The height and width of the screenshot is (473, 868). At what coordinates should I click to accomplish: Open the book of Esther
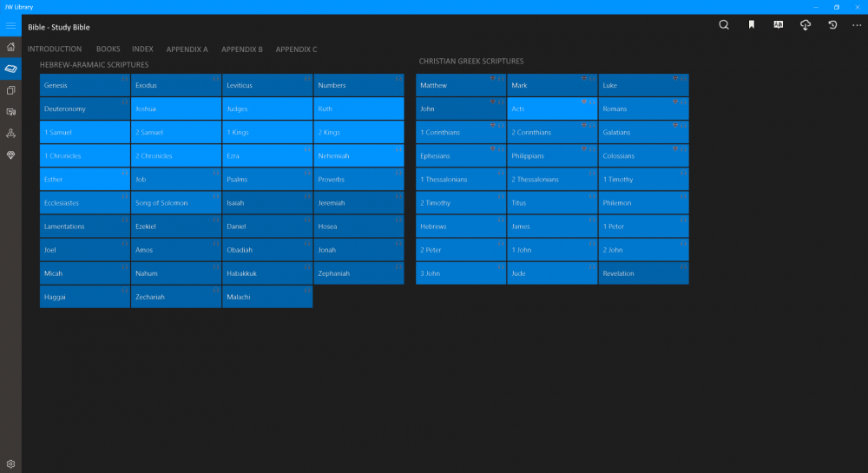pyautogui.click(x=85, y=180)
